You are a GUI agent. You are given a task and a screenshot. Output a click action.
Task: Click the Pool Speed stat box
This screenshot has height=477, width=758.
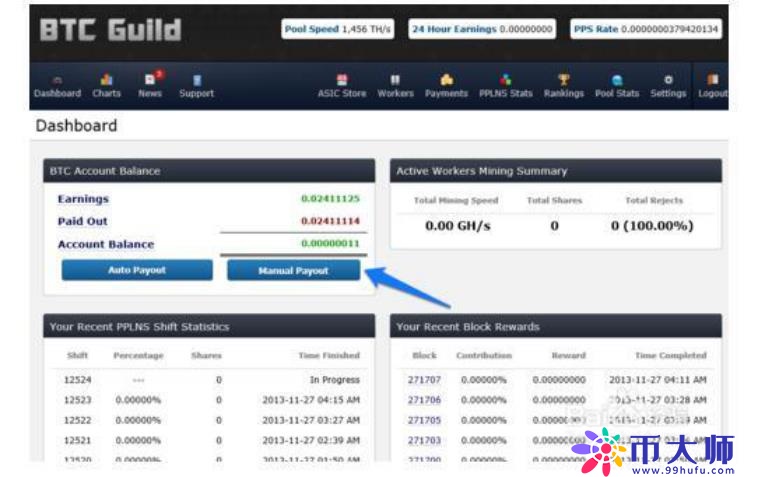340,29
